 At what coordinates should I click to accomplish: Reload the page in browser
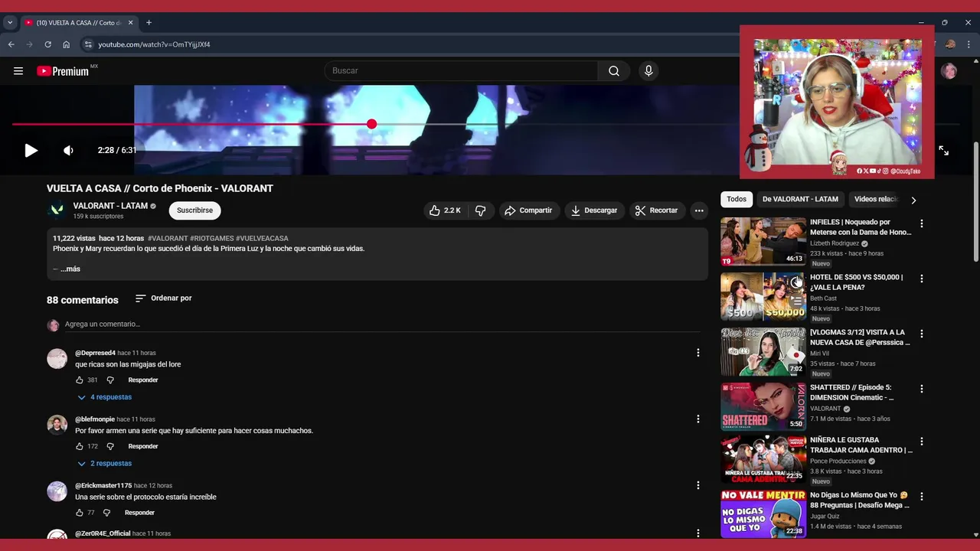[47, 44]
